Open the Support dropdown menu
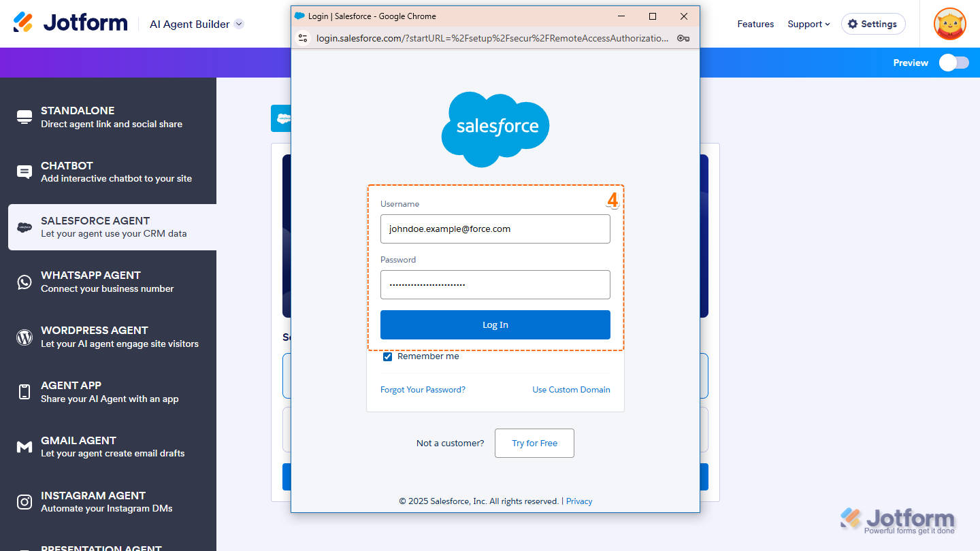980x551 pixels. [x=808, y=24]
